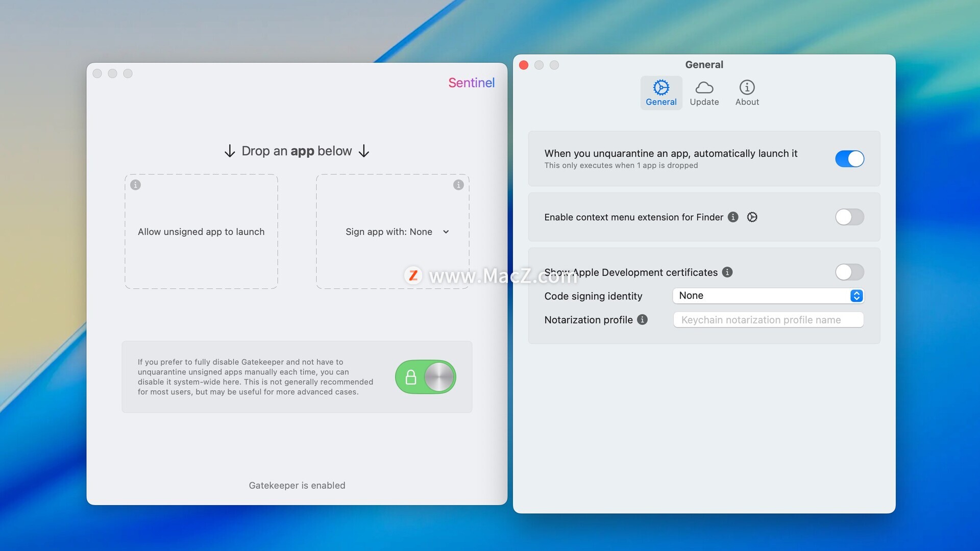Viewport: 980px width, 551px height.
Task: Toggle the Gatekeeper lock switch
Action: pyautogui.click(x=425, y=377)
